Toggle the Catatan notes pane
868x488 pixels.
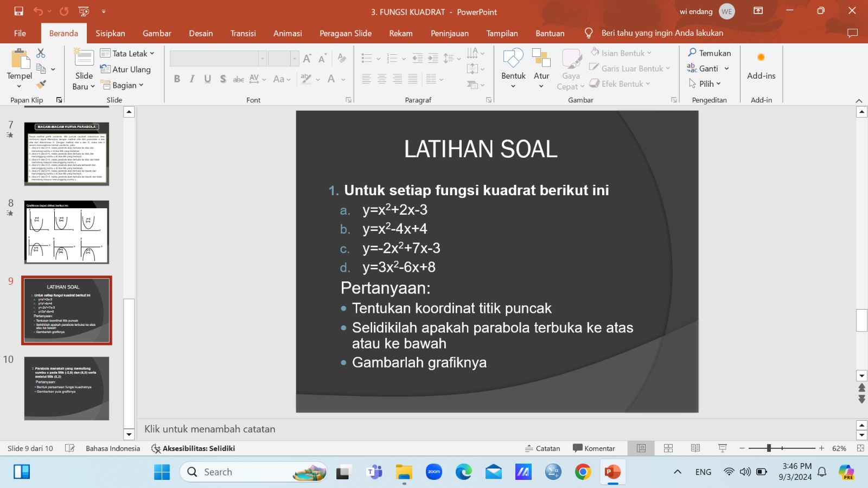(542, 448)
